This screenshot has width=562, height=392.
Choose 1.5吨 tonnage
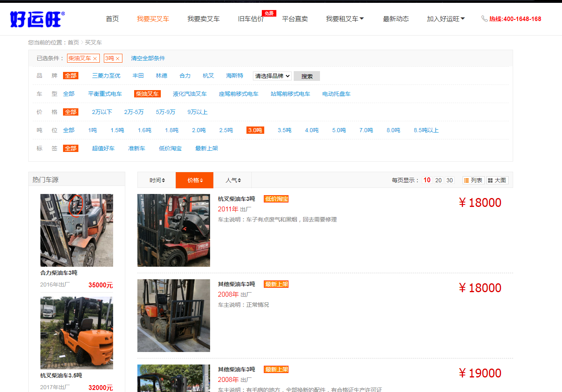click(x=117, y=130)
